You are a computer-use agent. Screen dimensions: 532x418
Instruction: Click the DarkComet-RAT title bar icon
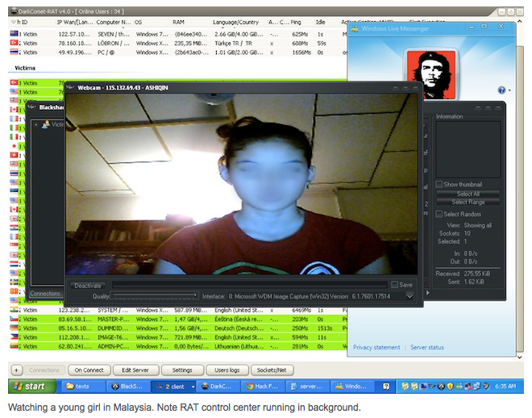coord(14,11)
